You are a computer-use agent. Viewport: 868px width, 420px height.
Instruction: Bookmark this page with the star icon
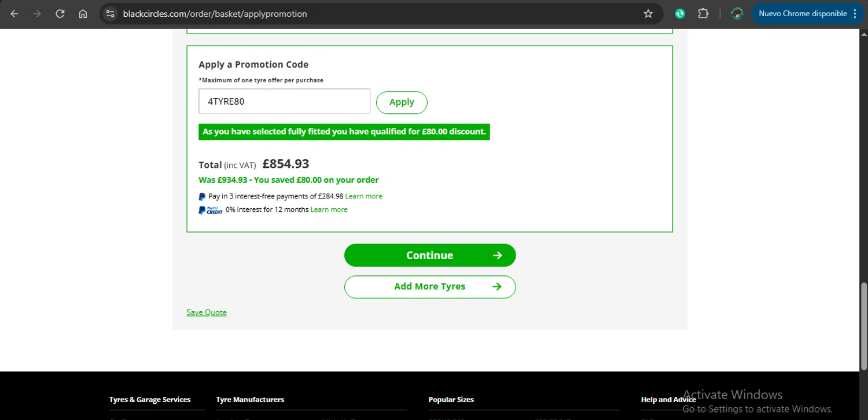click(648, 14)
